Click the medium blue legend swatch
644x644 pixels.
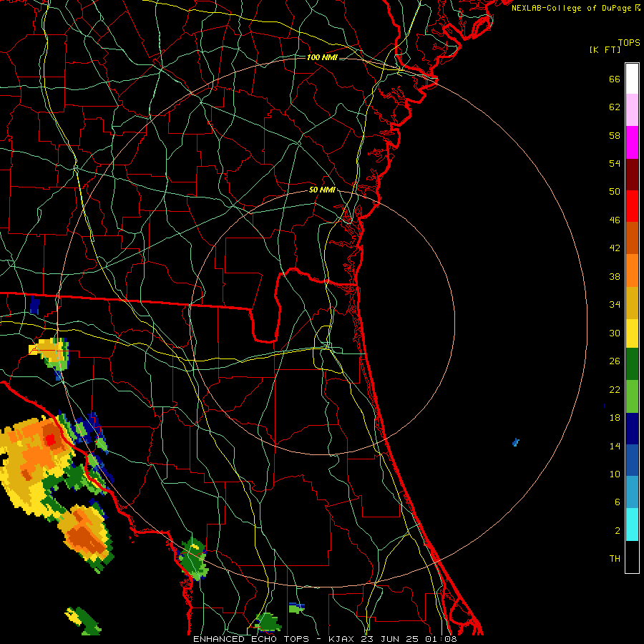coord(632,460)
